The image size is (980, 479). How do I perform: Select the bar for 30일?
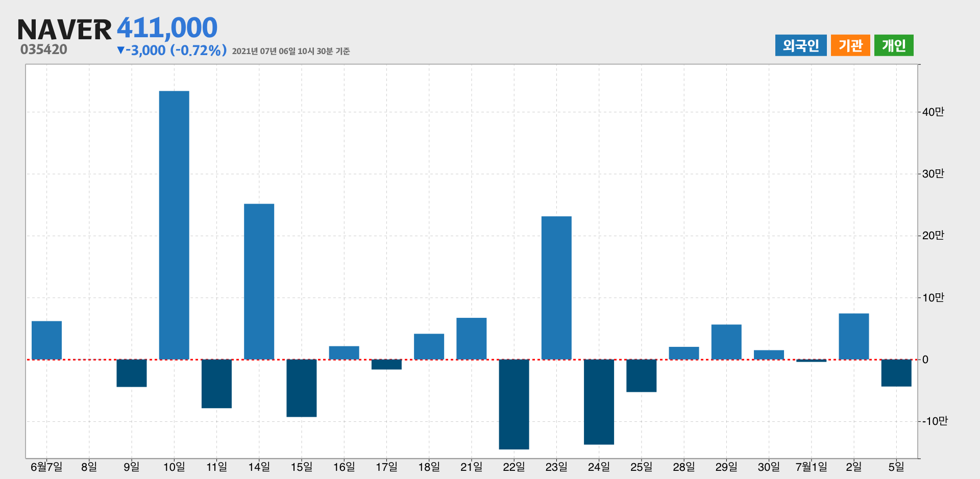[769, 355]
